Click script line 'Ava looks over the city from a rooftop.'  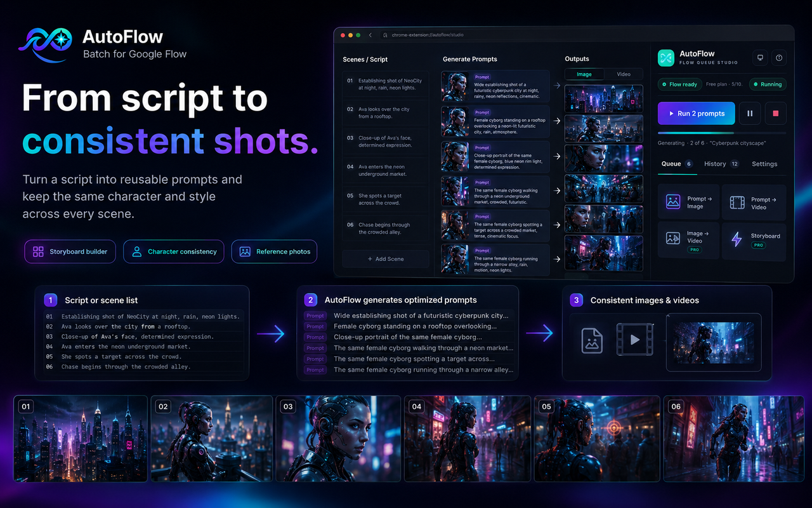pyautogui.click(x=126, y=326)
